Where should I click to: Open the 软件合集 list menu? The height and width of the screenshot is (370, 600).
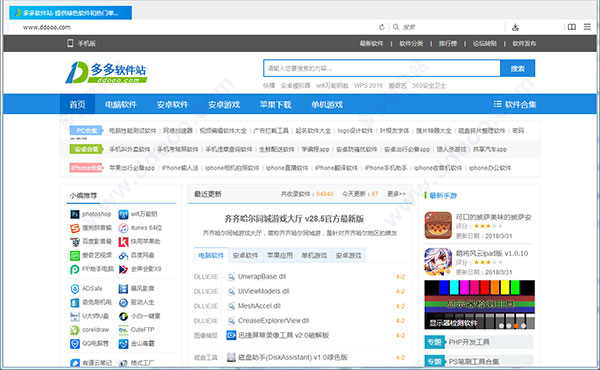[x=515, y=104]
